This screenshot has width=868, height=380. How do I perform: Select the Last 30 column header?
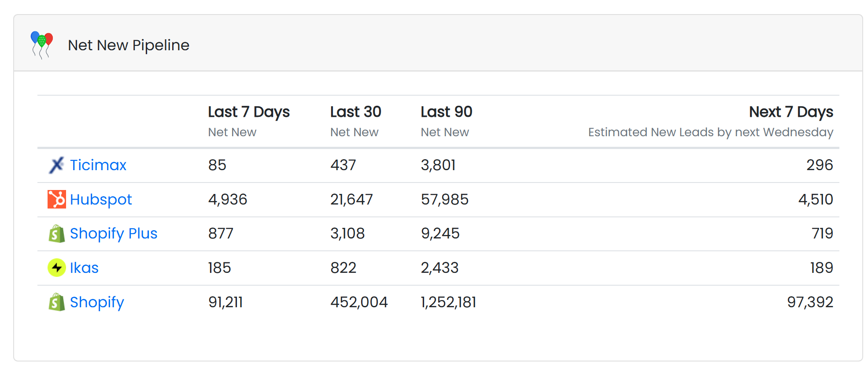coord(355,112)
